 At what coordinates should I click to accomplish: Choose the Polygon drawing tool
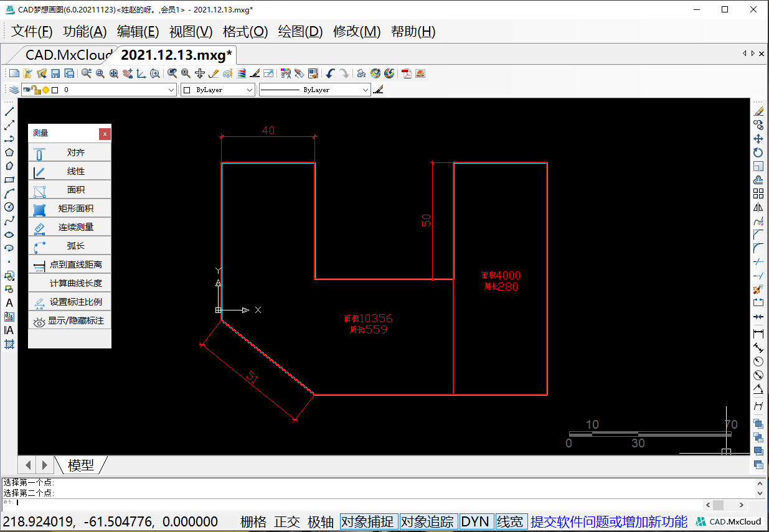(x=9, y=152)
